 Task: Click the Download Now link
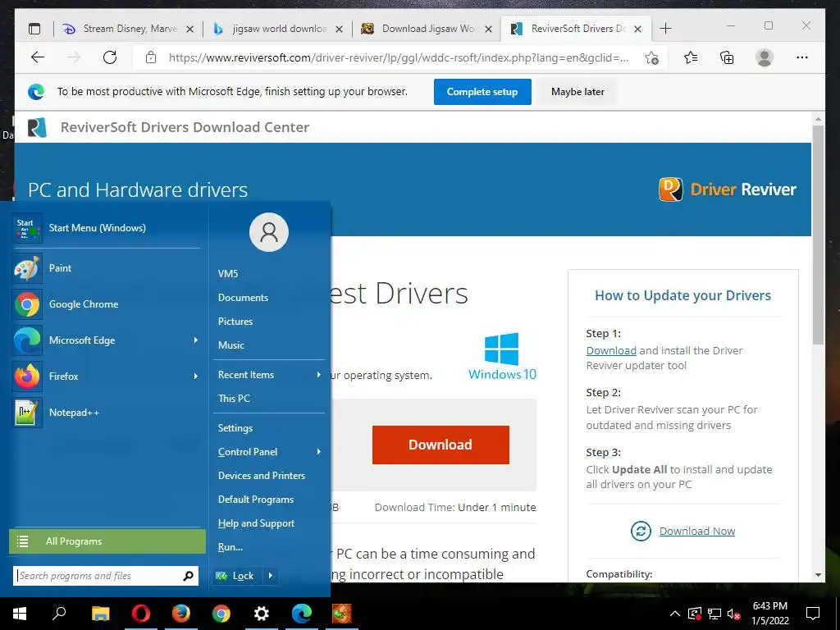coord(697,531)
